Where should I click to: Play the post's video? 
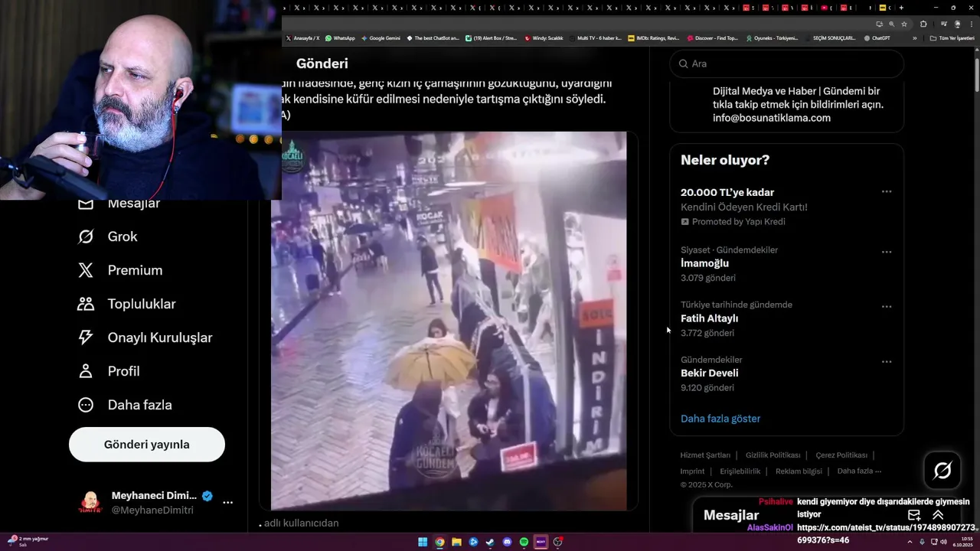pos(449,321)
